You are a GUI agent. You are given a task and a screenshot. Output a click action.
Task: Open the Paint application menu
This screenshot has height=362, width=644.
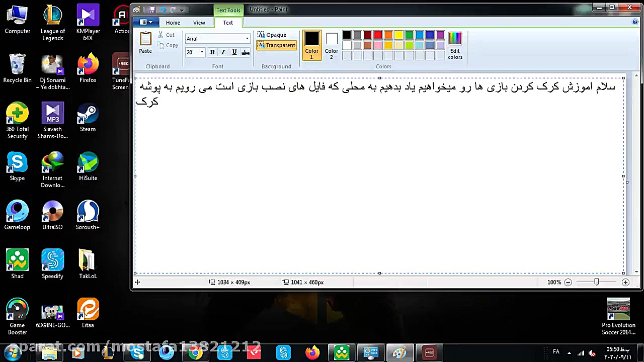point(146,22)
